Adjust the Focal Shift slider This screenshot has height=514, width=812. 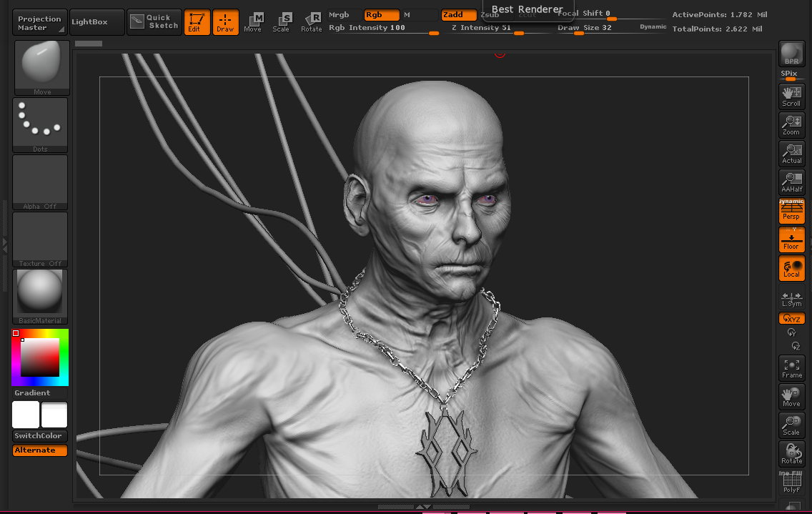pos(611,14)
